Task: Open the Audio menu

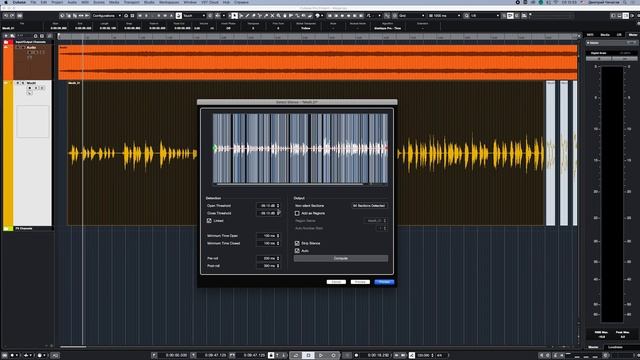Action: (x=72, y=2)
